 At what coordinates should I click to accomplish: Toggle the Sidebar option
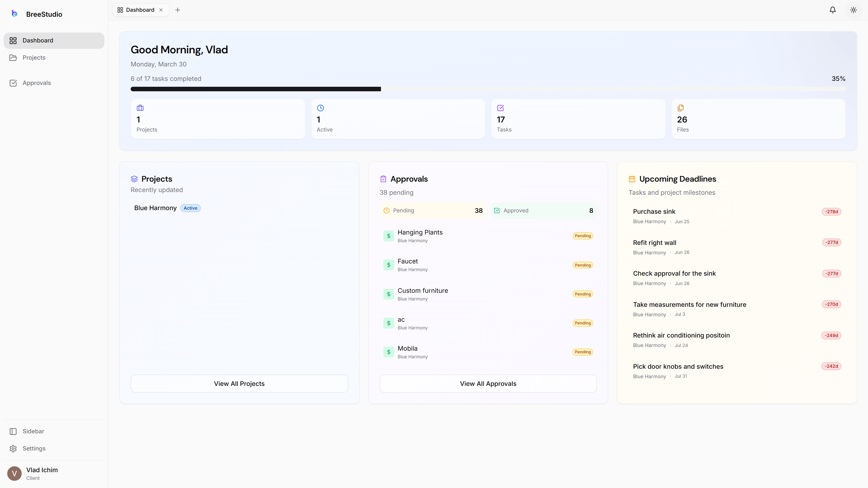(x=54, y=431)
